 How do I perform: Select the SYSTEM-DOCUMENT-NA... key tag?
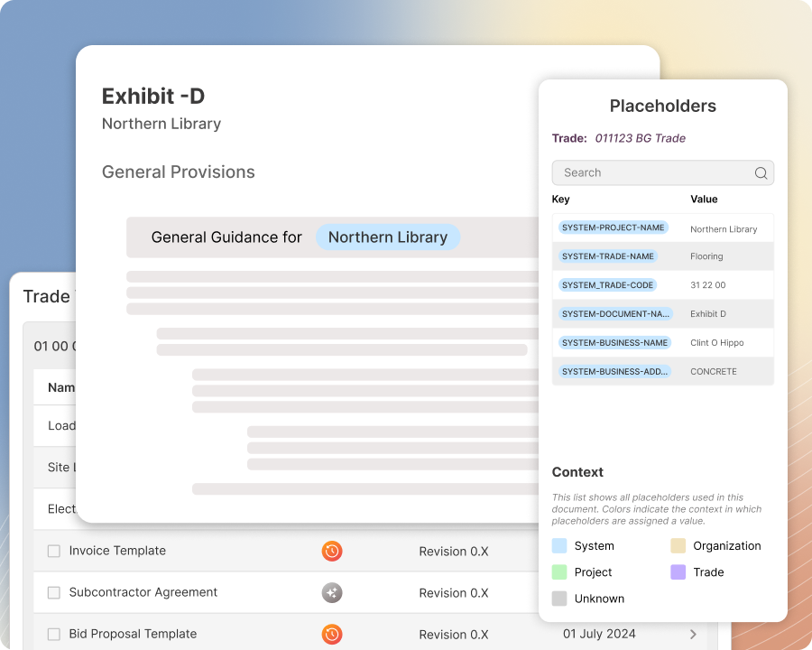[x=615, y=313]
